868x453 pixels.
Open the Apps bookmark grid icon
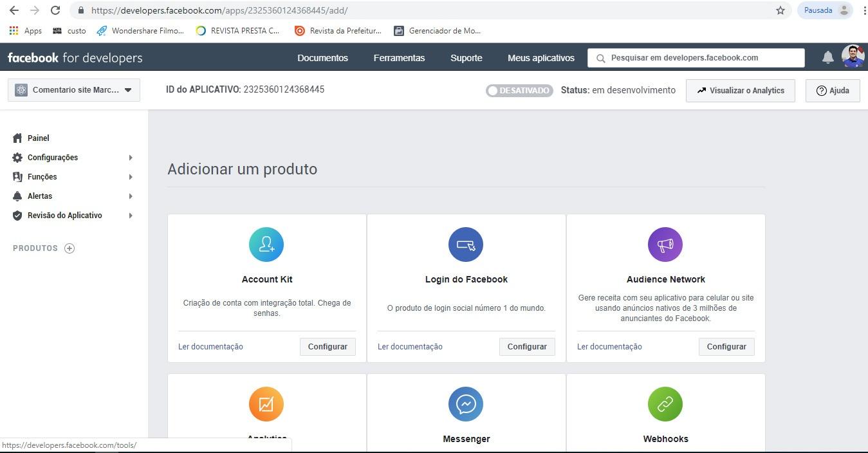point(14,30)
